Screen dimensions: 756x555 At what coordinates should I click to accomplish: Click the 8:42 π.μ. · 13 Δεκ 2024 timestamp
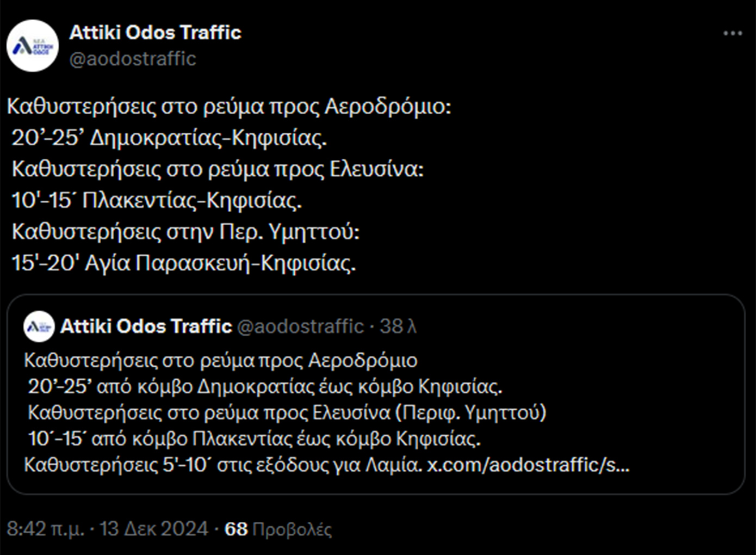point(107,529)
